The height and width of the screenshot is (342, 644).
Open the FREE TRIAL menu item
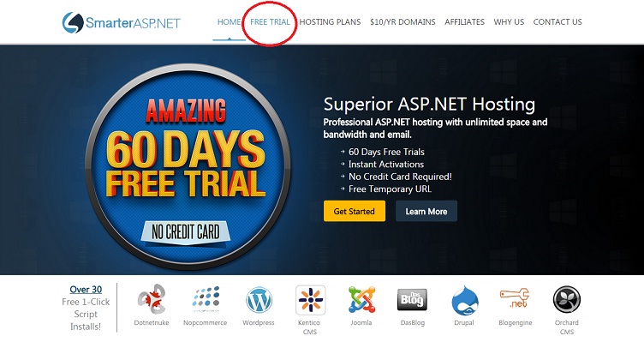[x=270, y=21]
